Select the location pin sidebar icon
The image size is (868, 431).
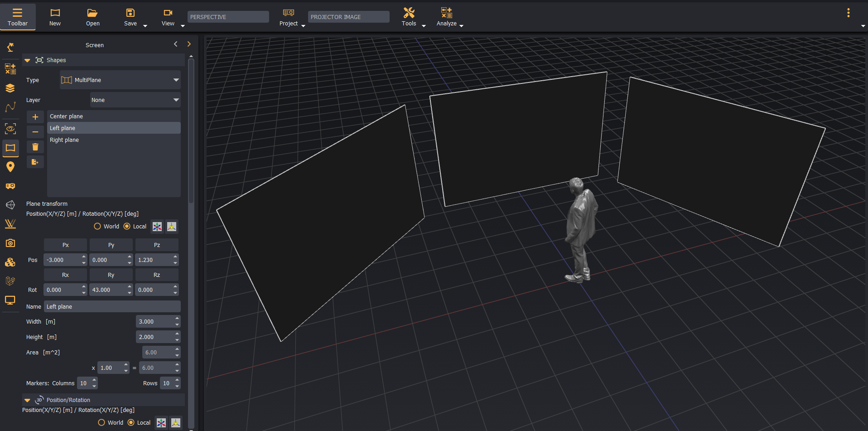[x=10, y=167]
